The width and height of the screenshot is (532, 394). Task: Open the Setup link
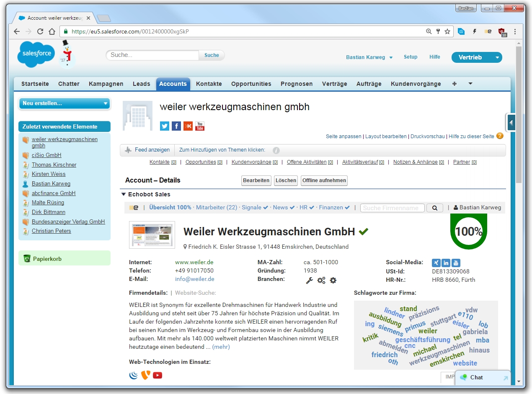pyautogui.click(x=411, y=57)
